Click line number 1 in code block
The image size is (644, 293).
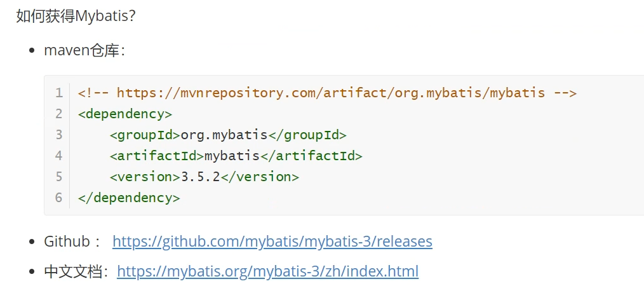click(x=59, y=93)
